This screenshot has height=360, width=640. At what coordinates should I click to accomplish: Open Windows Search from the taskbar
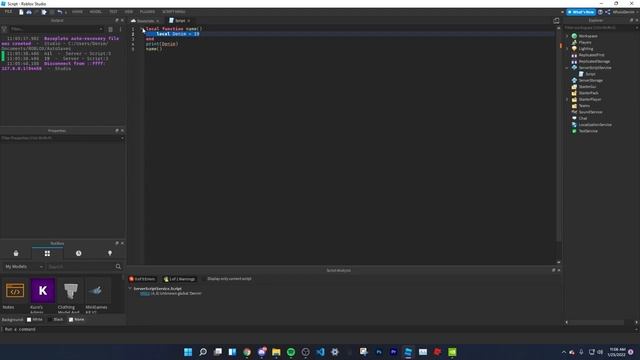coord(203,352)
